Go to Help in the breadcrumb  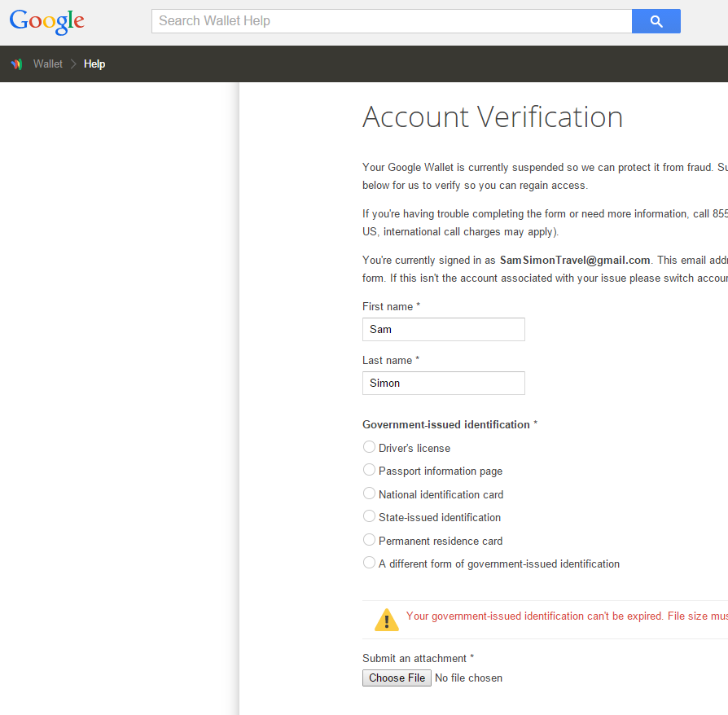click(94, 64)
